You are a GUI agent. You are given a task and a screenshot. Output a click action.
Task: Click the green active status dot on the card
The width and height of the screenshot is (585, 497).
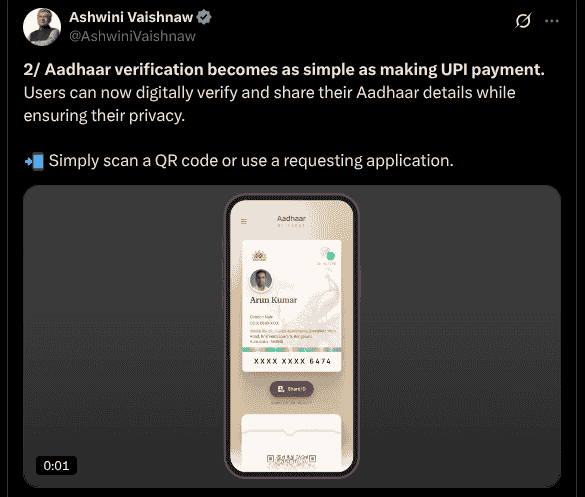pyautogui.click(x=331, y=256)
